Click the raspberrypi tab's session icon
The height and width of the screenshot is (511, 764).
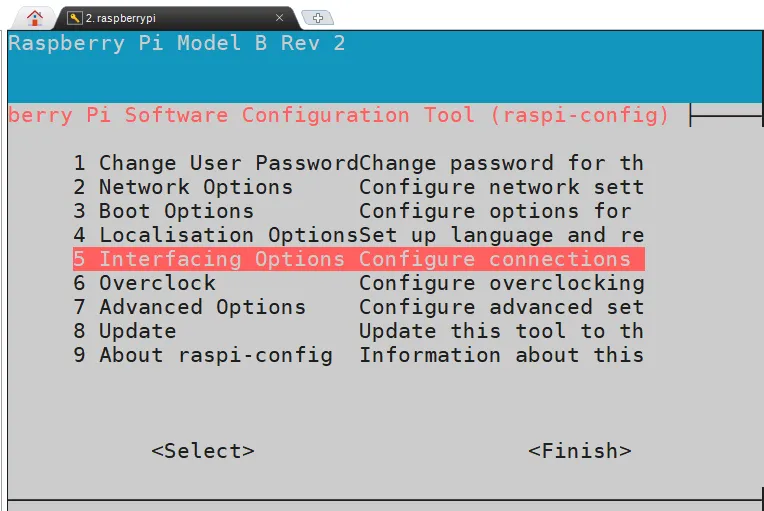tap(75, 18)
